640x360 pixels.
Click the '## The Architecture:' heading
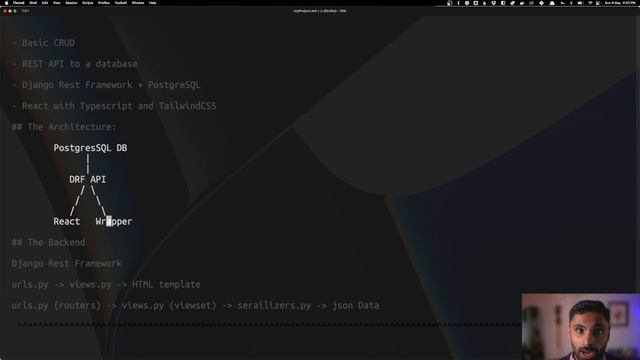(64, 127)
